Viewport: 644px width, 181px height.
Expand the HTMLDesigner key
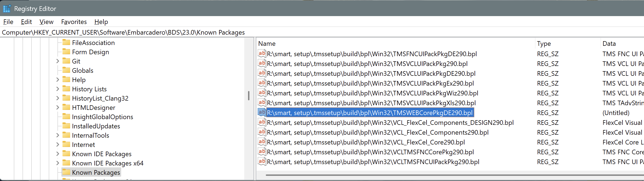coord(58,108)
